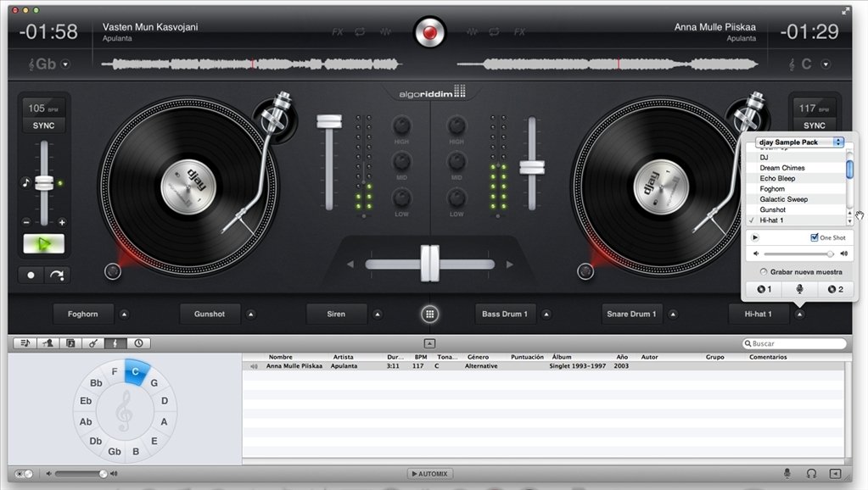Open the left deck Gb key dropdown
Viewport: 868px width, 490px height.
tap(65, 64)
